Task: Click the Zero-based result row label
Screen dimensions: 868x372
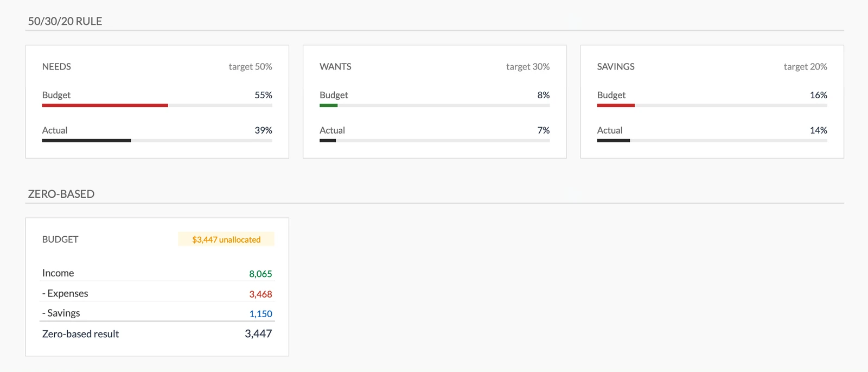Action: point(80,334)
